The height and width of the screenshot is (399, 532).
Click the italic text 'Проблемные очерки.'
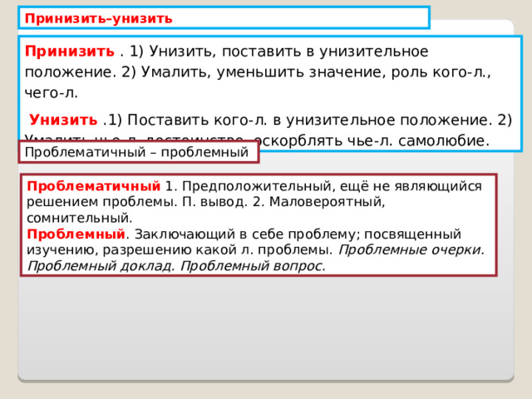pyautogui.click(x=411, y=250)
